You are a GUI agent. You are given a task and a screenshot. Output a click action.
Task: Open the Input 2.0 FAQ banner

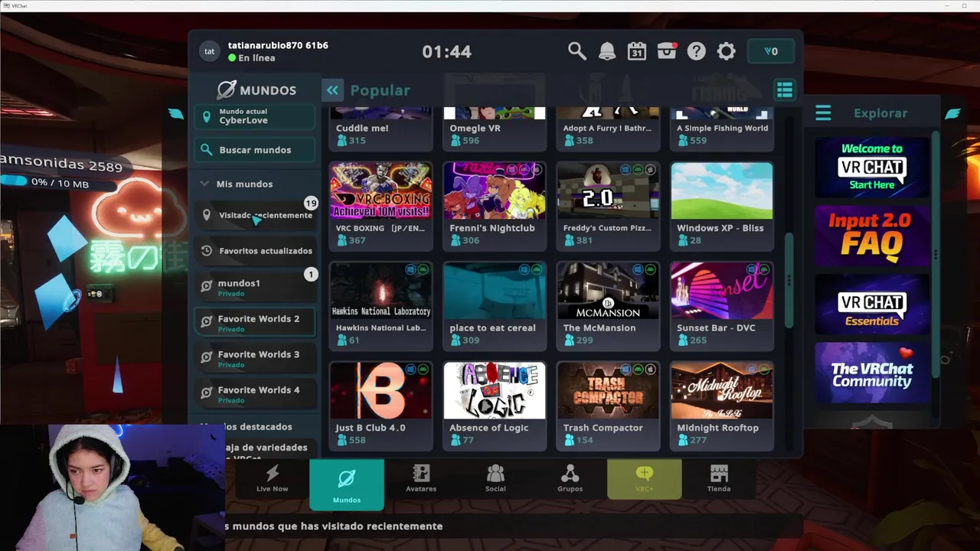pyautogui.click(x=872, y=234)
